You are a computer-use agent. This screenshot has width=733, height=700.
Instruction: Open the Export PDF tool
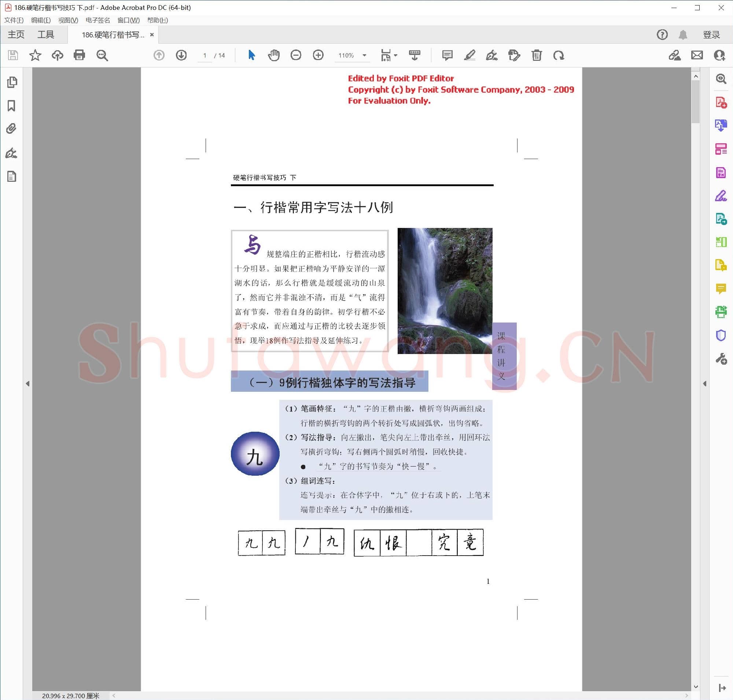721,126
